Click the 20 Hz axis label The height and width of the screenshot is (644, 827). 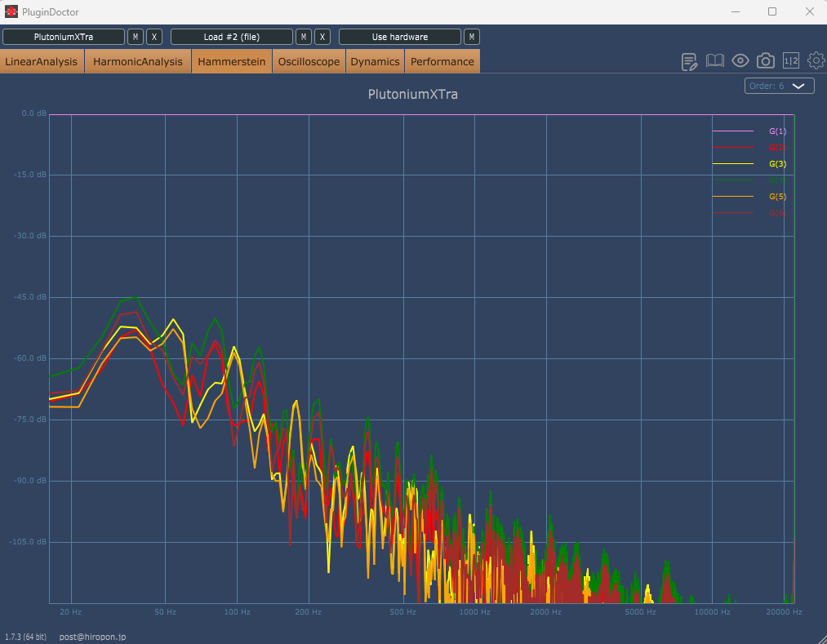(71, 612)
